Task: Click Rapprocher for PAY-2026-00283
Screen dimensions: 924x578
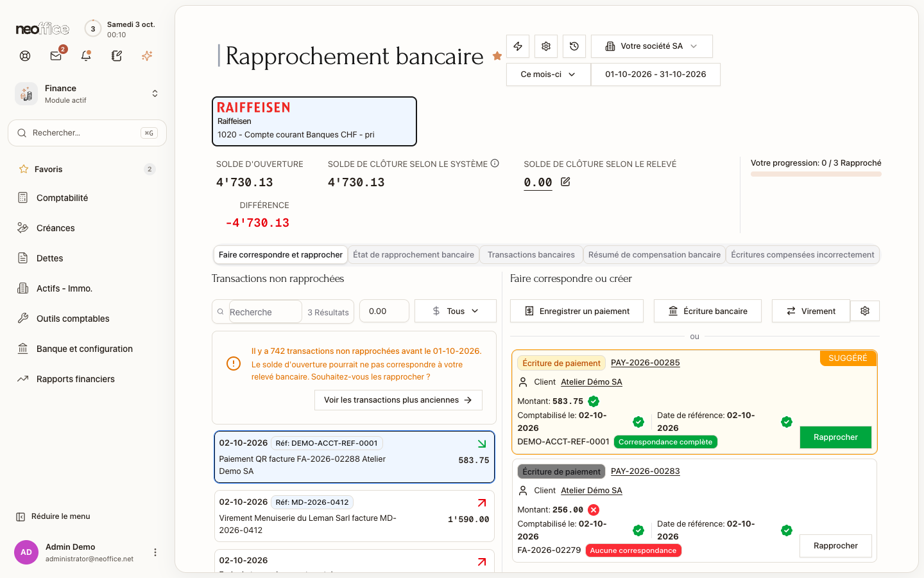Action: click(835, 546)
